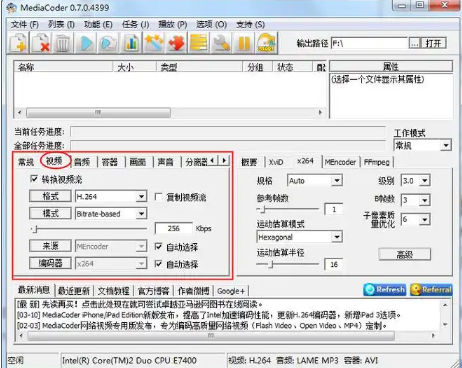
Task: Toggle the 转换视频流 checkbox
Action: coord(34,179)
